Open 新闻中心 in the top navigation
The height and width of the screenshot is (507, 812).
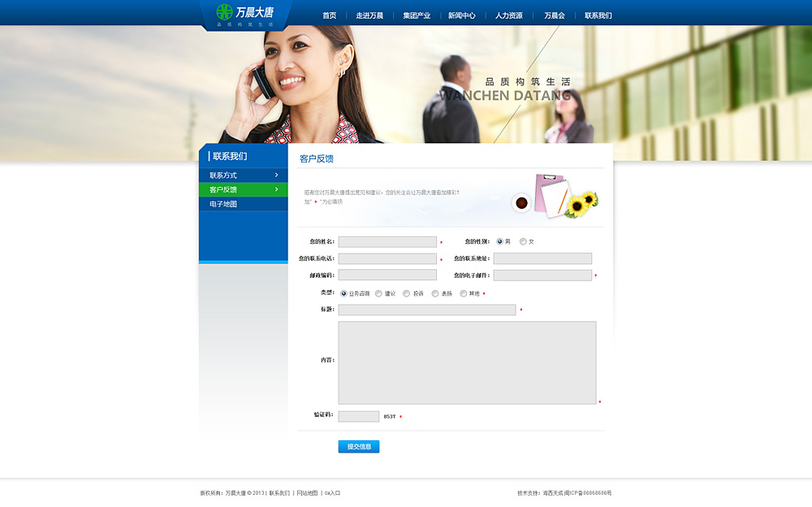pyautogui.click(x=461, y=15)
